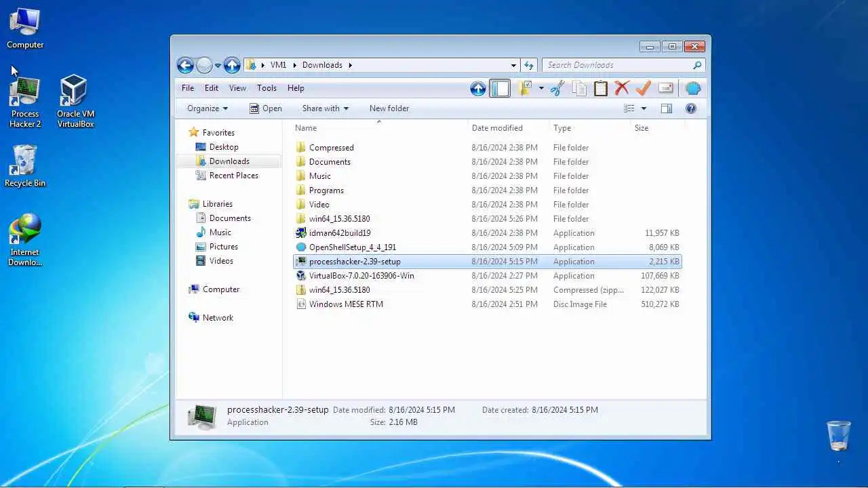Select the Oracle VM VirtualBox desktop shortcut
868x488 pixels.
coord(75,102)
